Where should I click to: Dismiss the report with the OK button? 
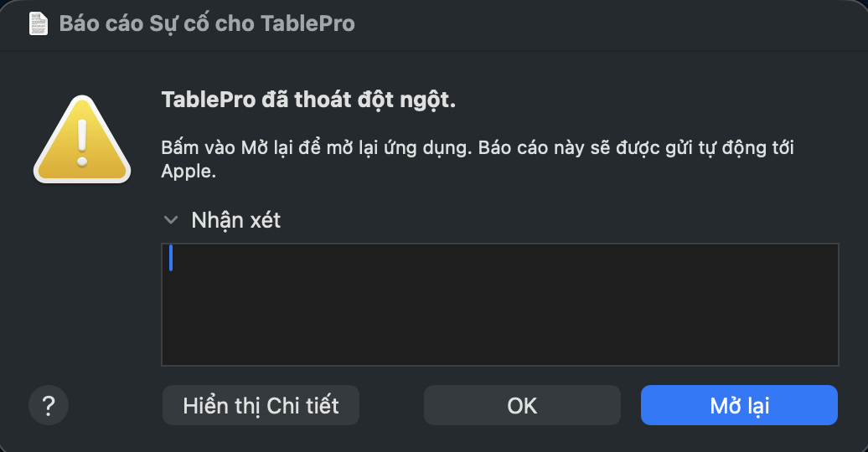pyautogui.click(x=522, y=405)
